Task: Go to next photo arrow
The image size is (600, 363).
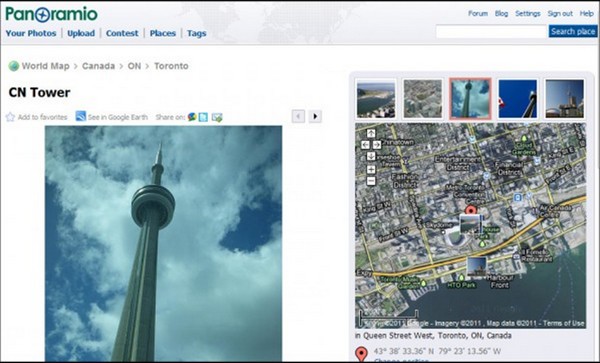Action: [x=315, y=116]
